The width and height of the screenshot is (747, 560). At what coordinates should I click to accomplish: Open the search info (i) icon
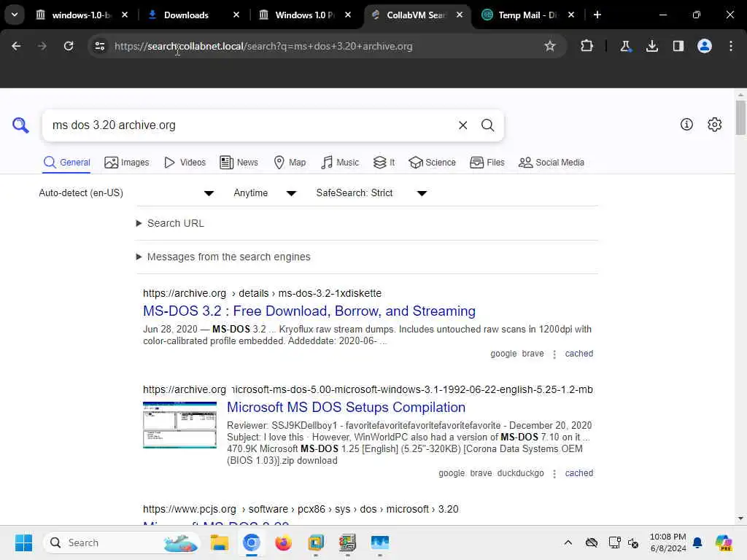686,124
